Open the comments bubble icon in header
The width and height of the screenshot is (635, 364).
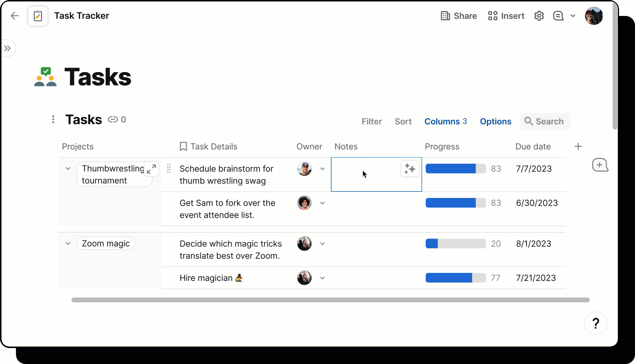click(558, 16)
